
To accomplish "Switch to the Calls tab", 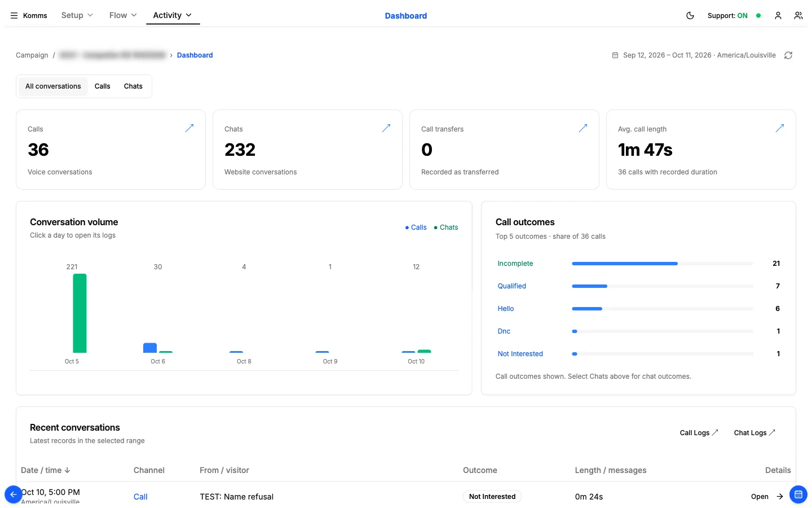I will pos(103,86).
